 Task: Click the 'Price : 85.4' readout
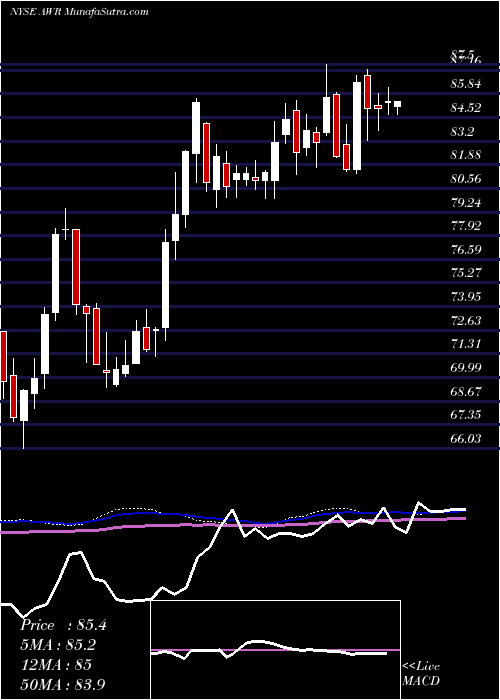pos(63,625)
